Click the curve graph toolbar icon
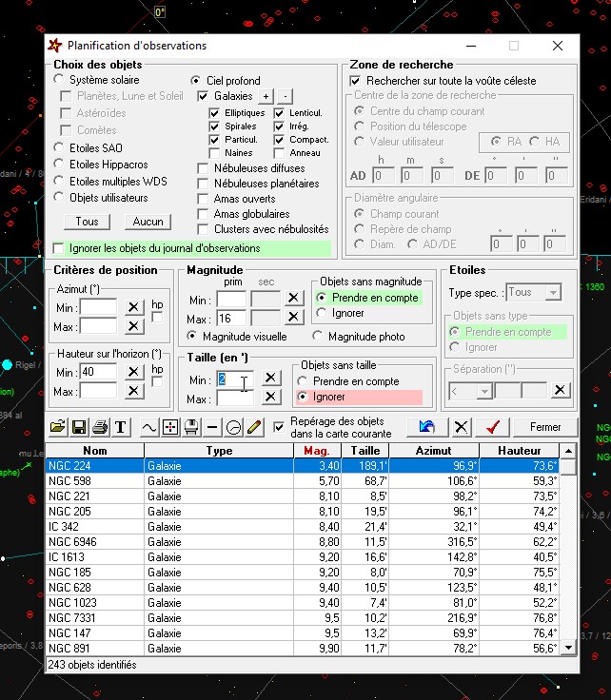611x700 pixels. [x=148, y=427]
